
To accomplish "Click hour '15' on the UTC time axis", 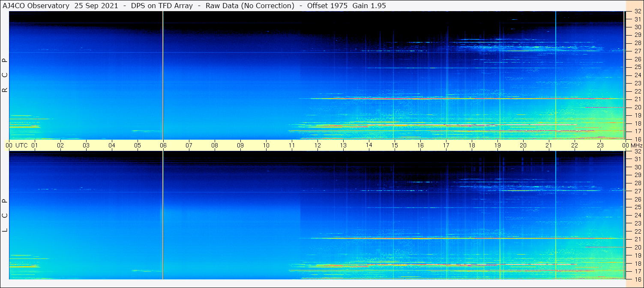I will click(395, 145).
